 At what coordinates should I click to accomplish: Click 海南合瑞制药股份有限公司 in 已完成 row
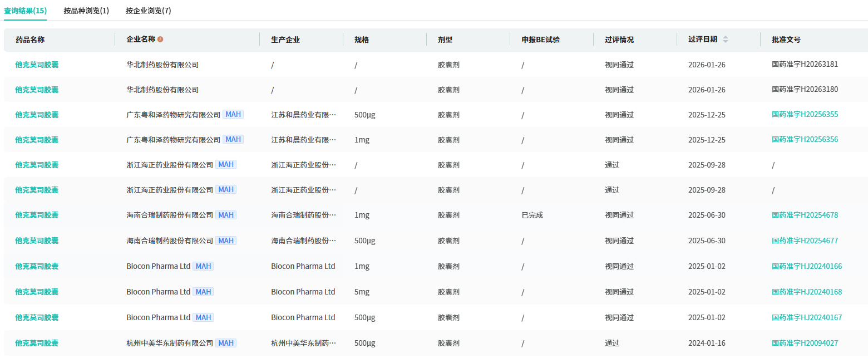coord(170,215)
